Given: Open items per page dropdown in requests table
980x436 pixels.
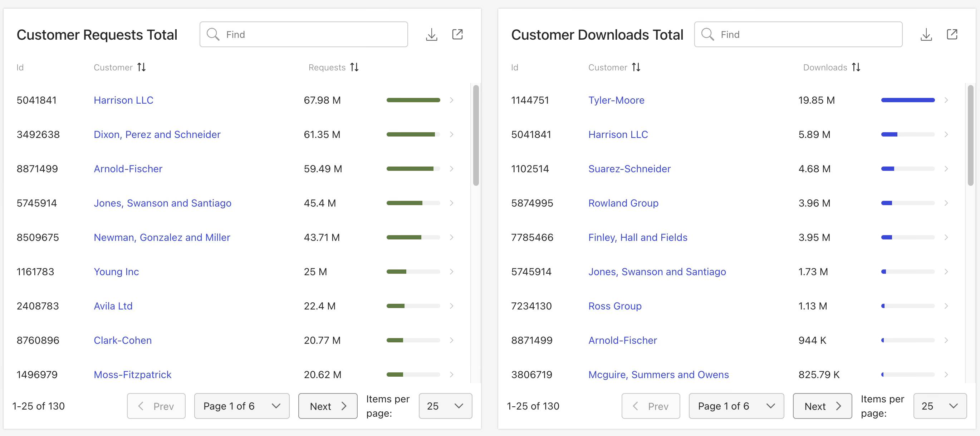Looking at the screenshot, I should [445, 406].
